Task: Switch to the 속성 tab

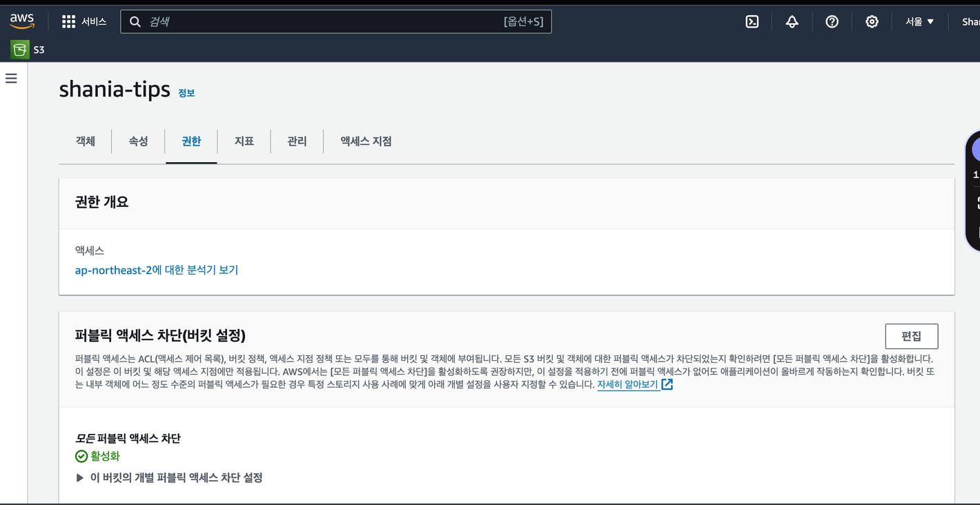Action: pos(138,141)
